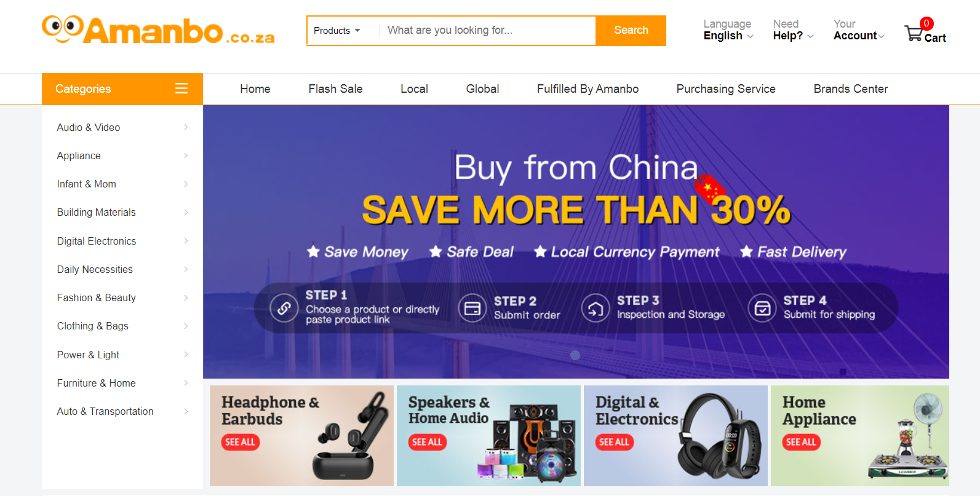Expand the Your Account dropdown
The width and height of the screenshot is (980, 496).
click(859, 30)
